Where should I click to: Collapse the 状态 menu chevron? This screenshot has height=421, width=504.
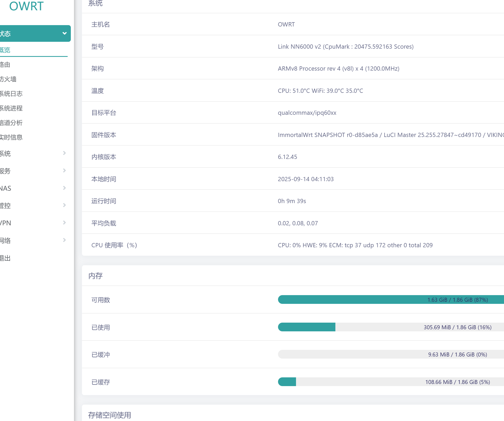[64, 33]
